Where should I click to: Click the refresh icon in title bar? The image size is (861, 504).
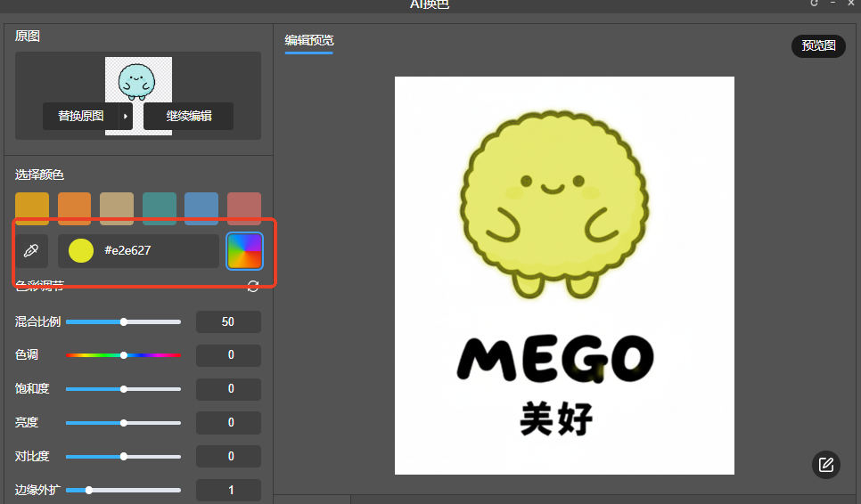pyautogui.click(x=814, y=4)
